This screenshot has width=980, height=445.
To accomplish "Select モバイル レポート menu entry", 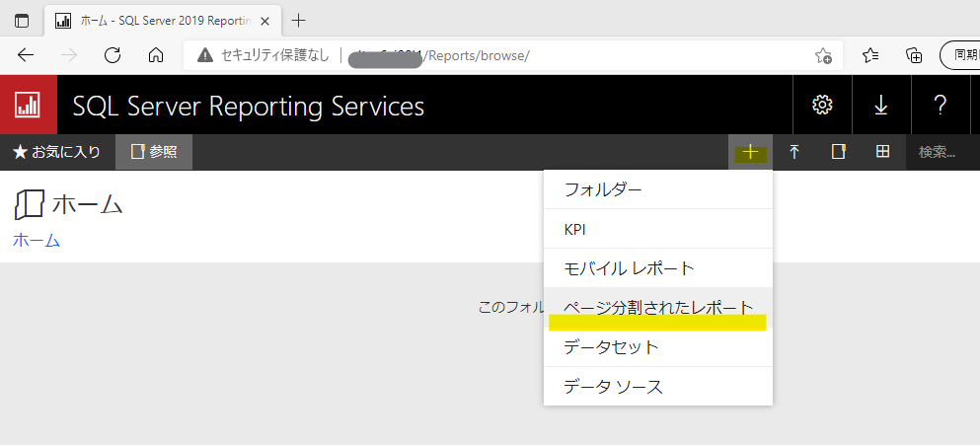I will [x=629, y=268].
